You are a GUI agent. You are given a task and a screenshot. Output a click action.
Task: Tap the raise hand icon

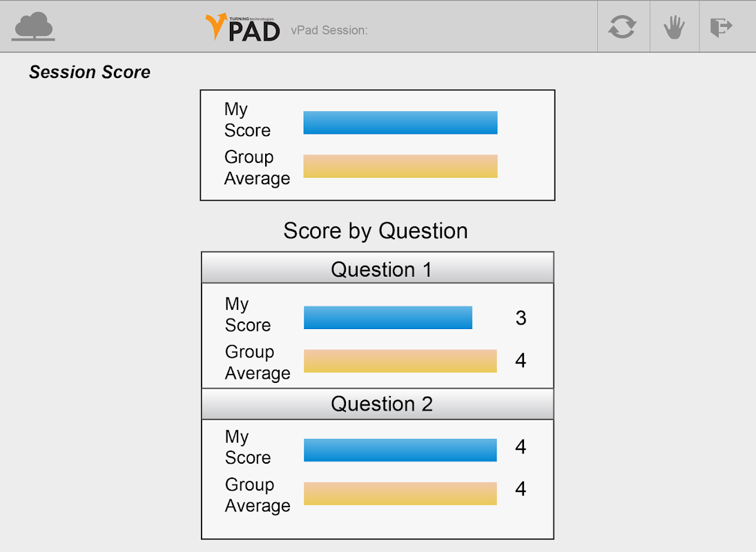point(674,28)
